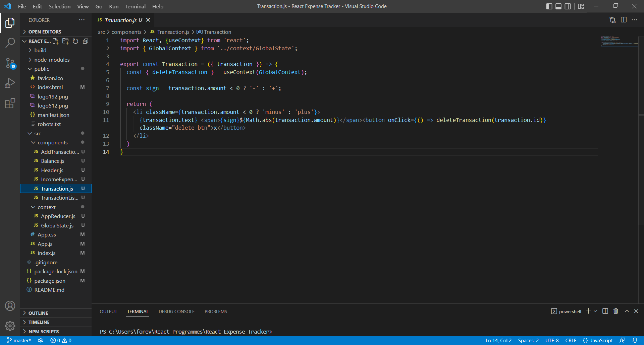Expand the Open Editors section

click(56, 32)
